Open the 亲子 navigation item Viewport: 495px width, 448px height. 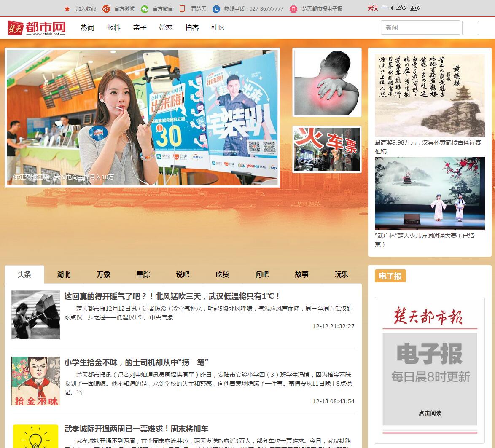pyautogui.click(x=140, y=28)
